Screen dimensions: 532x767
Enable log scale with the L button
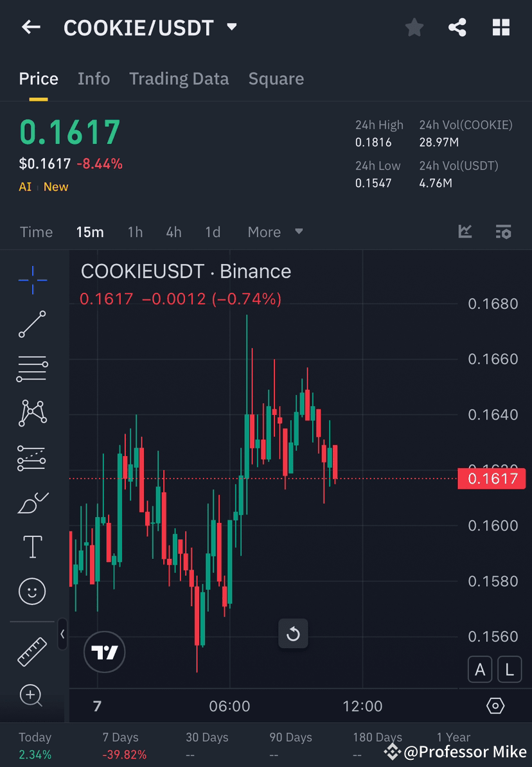coord(509,669)
